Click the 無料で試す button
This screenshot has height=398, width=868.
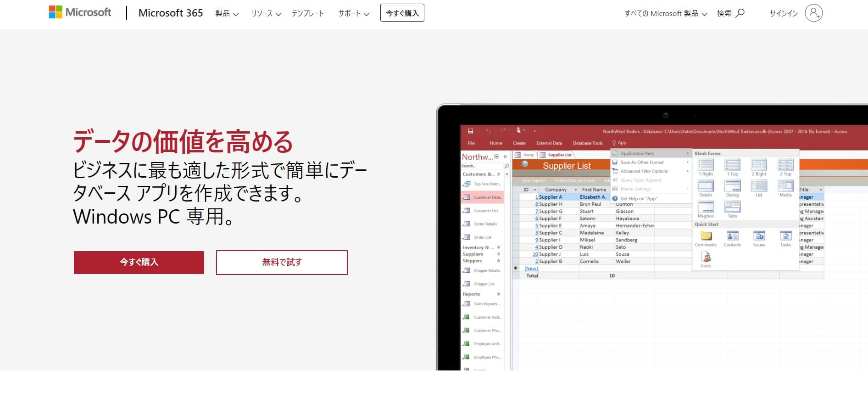(x=282, y=262)
